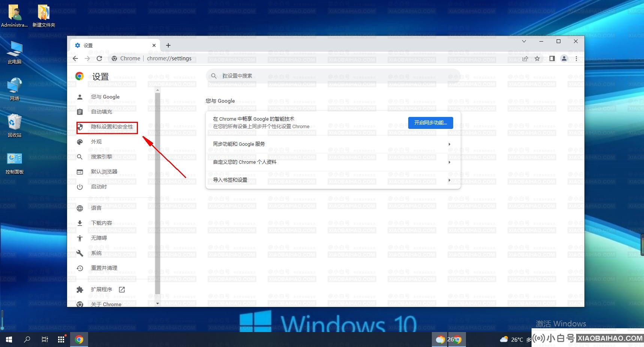Open 默认浏览器 settings section

[x=104, y=172]
